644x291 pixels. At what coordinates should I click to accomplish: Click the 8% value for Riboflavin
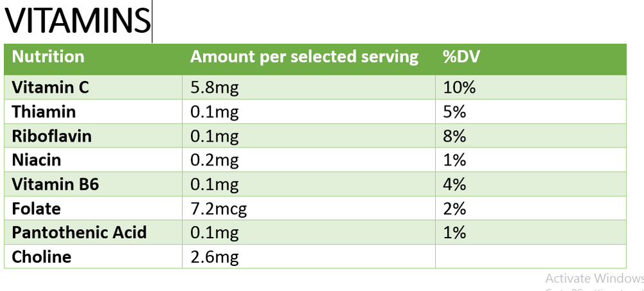coord(454,136)
